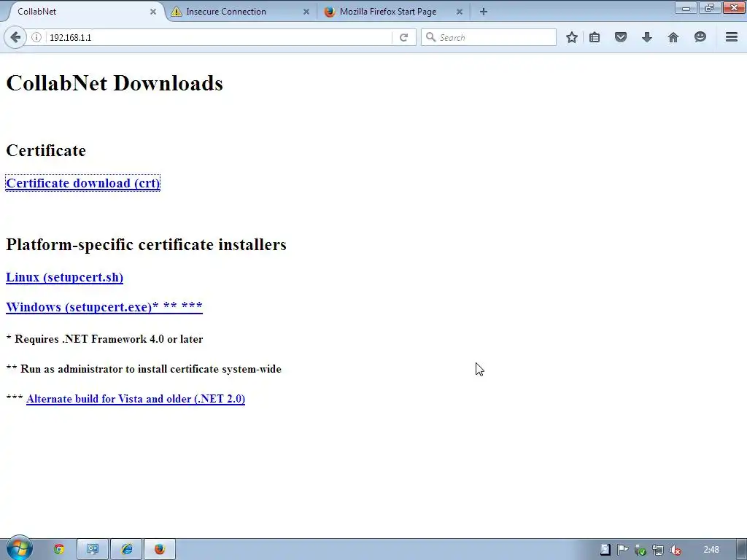Restore down the Firefox window
The height and width of the screenshot is (560, 747).
pyautogui.click(x=709, y=8)
